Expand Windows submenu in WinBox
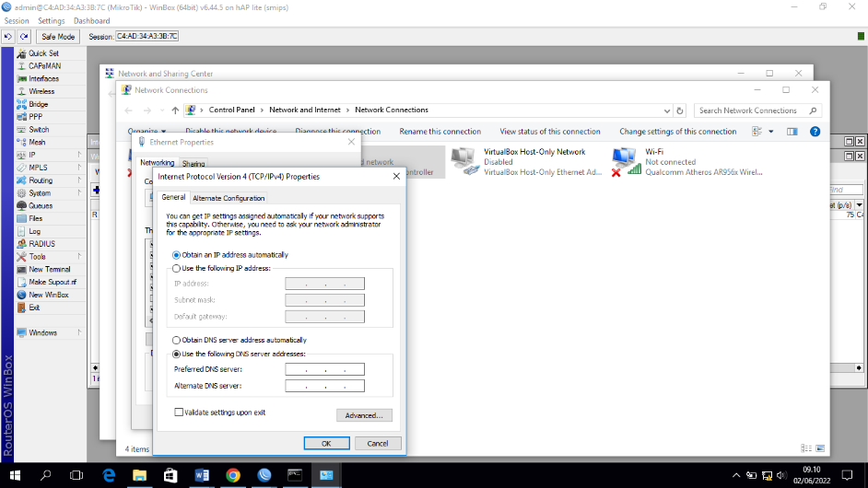 point(79,333)
